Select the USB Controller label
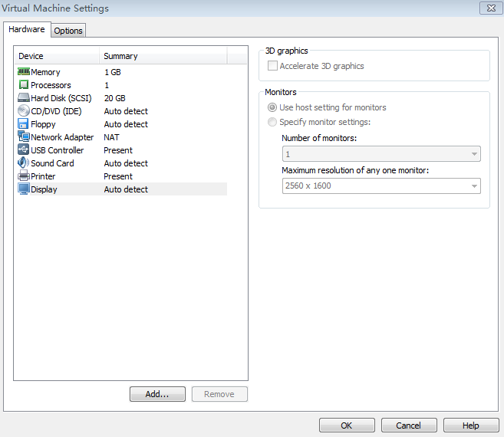The height and width of the screenshot is (437, 504). [x=58, y=150]
